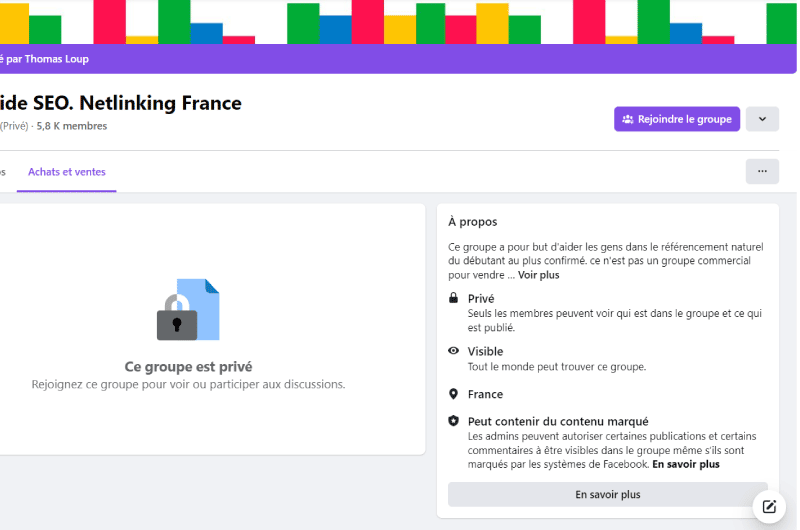The image size is (800, 530).
Task: Expand the description with Voir plus
Action: pos(539,275)
